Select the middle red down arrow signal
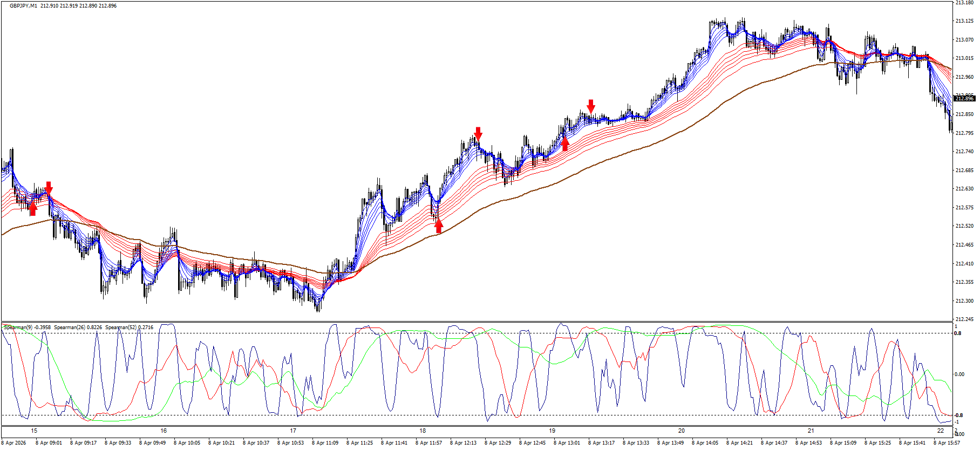The height and width of the screenshot is (457, 980). point(478,133)
